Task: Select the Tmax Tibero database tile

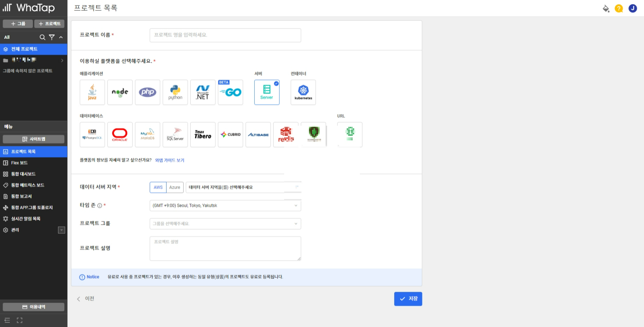Action: (x=203, y=135)
